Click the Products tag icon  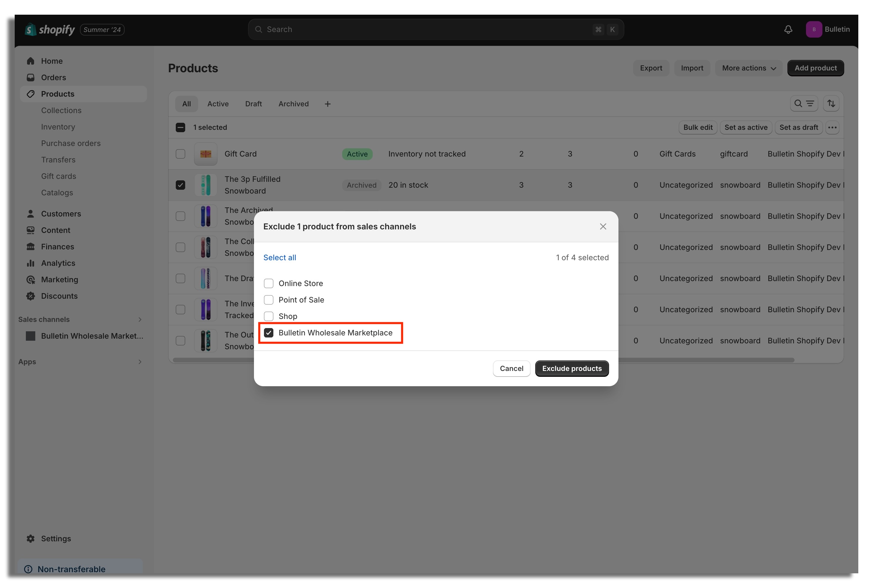pyautogui.click(x=31, y=94)
